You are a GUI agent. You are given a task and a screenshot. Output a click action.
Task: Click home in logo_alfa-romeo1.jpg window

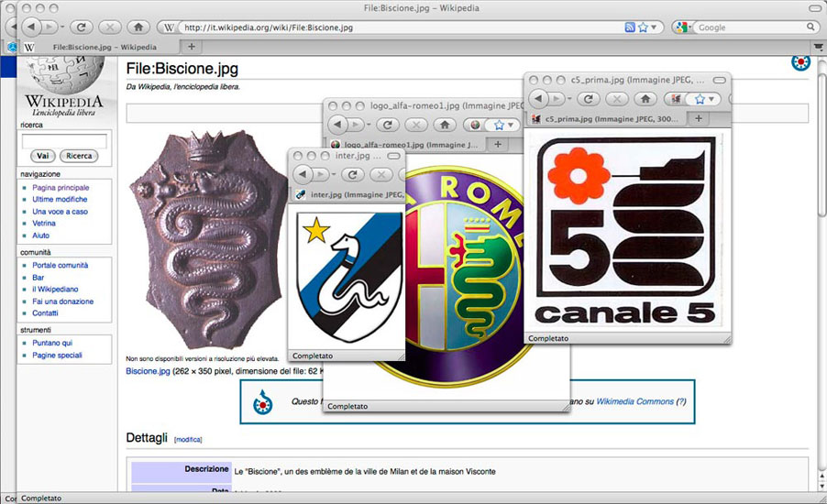pyautogui.click(x=445, y=125)
